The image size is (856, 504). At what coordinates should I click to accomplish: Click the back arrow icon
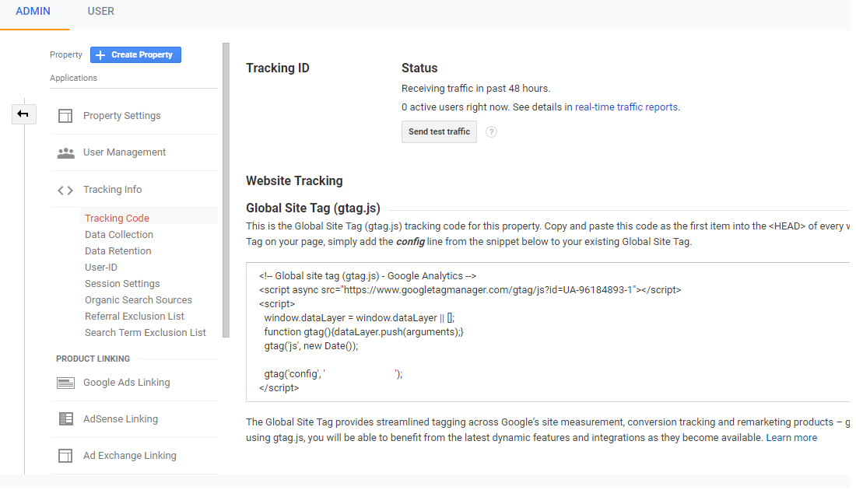click(23, 114)
